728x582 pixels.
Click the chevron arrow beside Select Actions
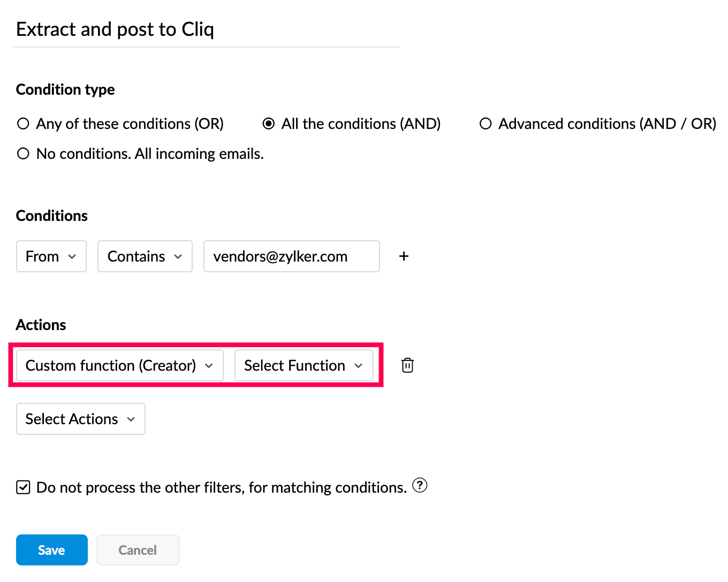click(x=131, y=419)
